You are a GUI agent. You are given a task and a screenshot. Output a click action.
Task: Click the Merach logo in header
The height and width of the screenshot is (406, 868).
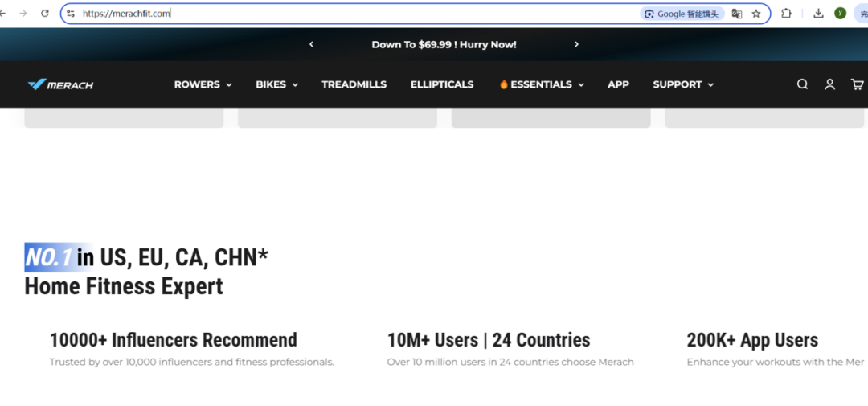[x=60, y=84]
